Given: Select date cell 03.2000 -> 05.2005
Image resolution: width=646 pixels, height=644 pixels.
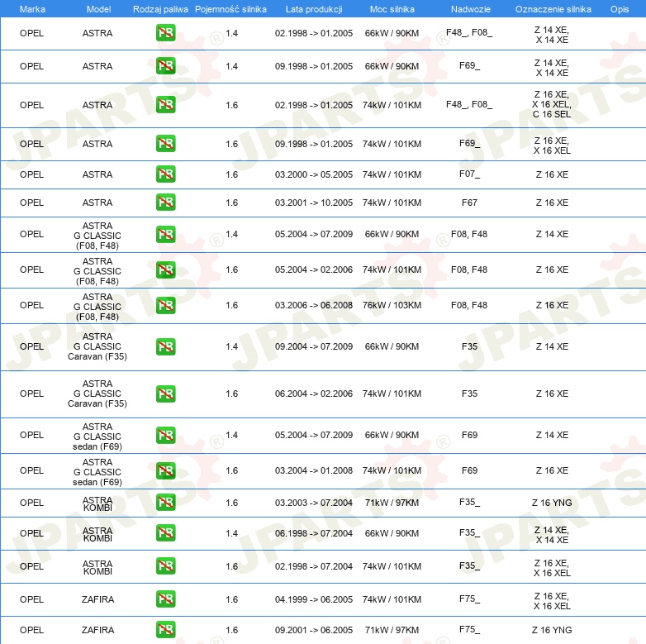Looking at the screenshot, I should (x=314, y=174).
